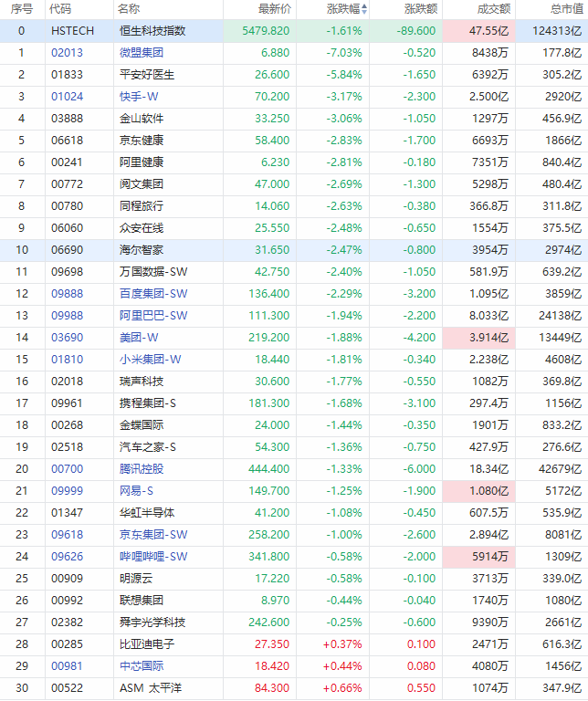Click 微盟集团 change -7.03%

click(x=344, y=53)
